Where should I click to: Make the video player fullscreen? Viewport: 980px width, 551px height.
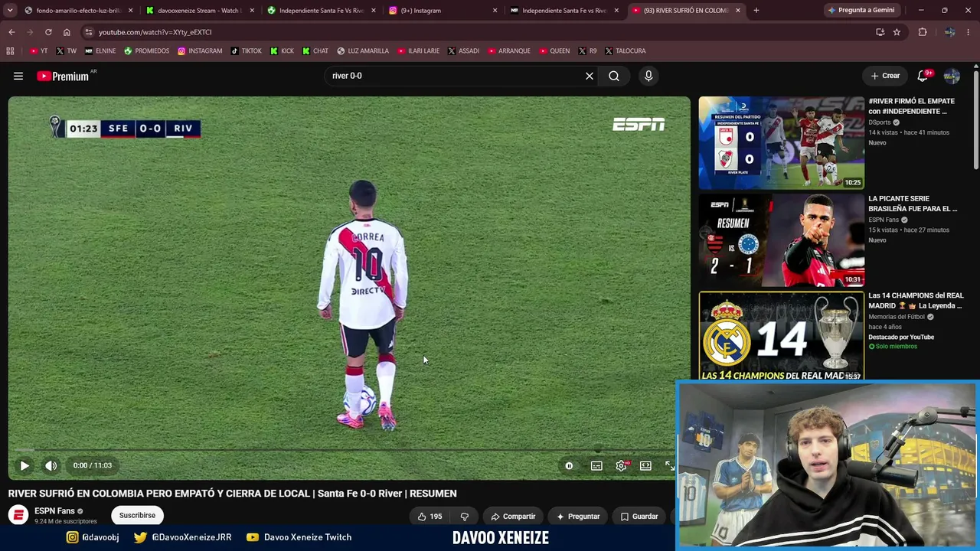(669, 465)
